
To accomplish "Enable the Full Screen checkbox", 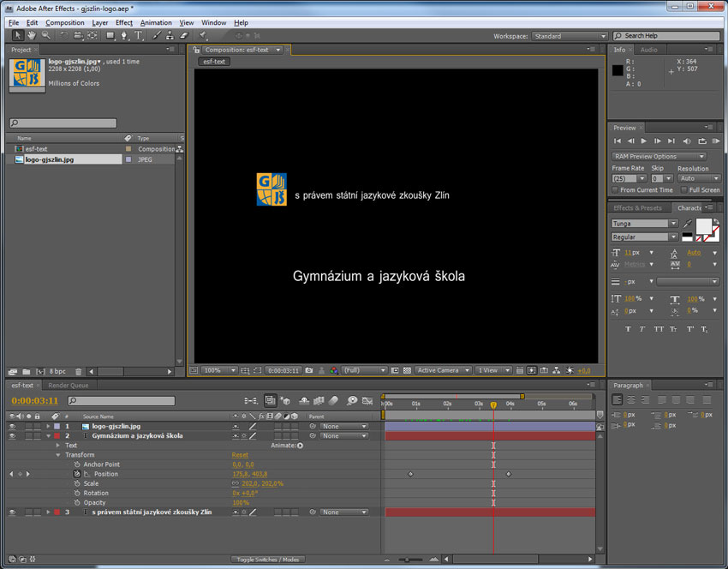I will point(684,190).
